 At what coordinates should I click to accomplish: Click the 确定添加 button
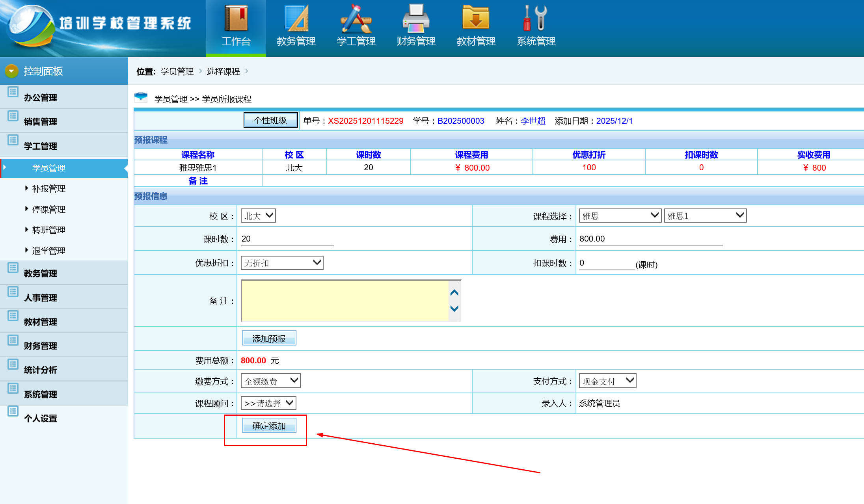click(269, 426)
